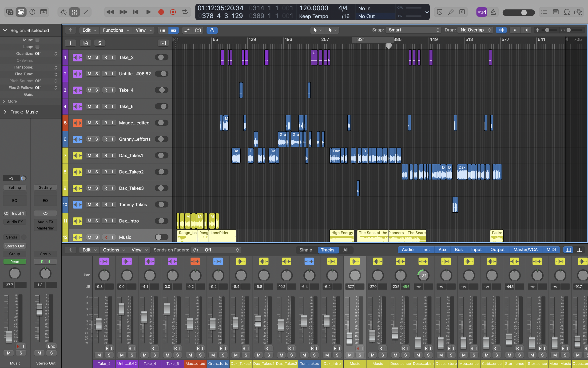Enable the Mute checkbox in Region inspector
The image size is (588, 368).
37,40
